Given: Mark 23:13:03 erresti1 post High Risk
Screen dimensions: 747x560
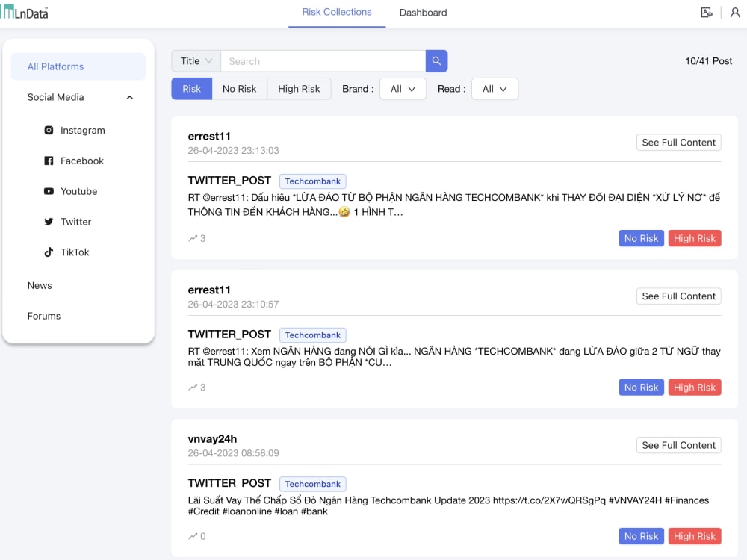Looking at the screenshot, I should 694,238.
